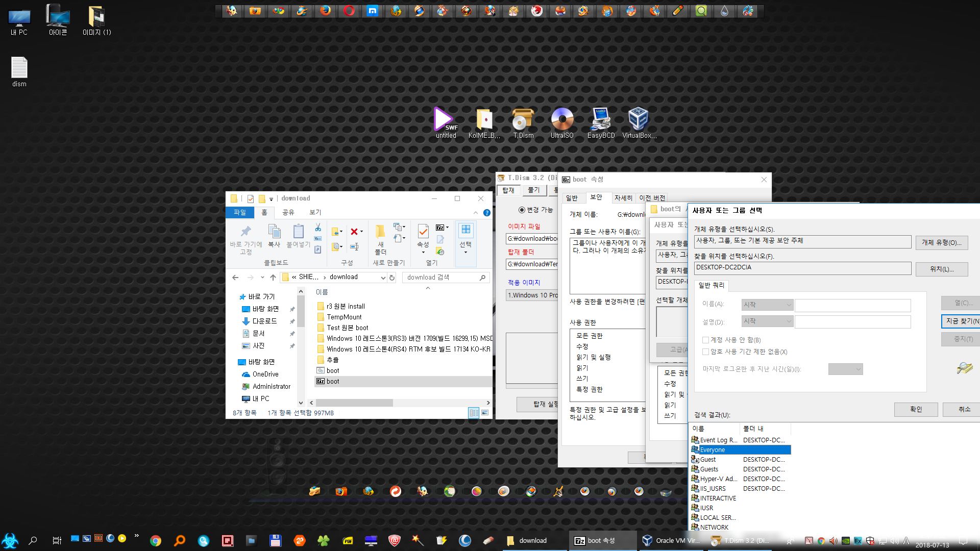Click the 위치(L) button

941,269
